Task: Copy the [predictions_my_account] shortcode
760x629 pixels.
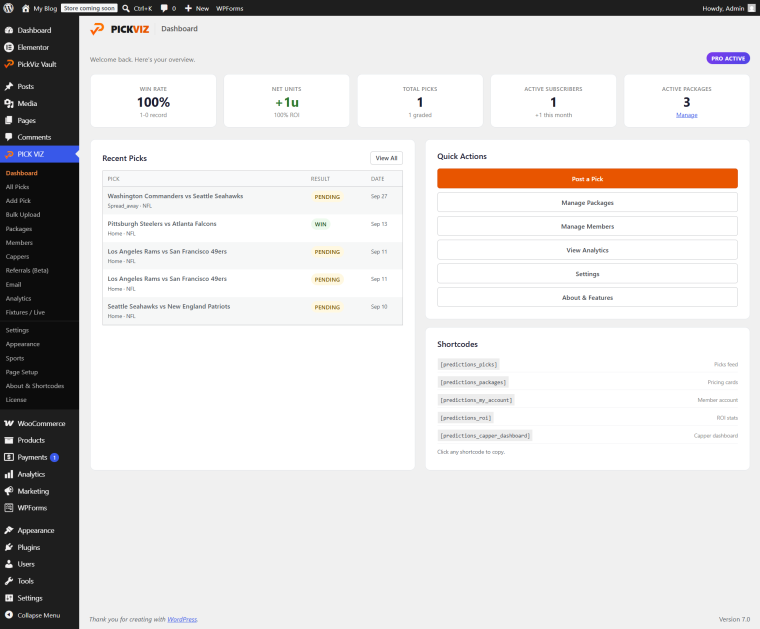Action: pyautogui.click(x=476, y=400)
